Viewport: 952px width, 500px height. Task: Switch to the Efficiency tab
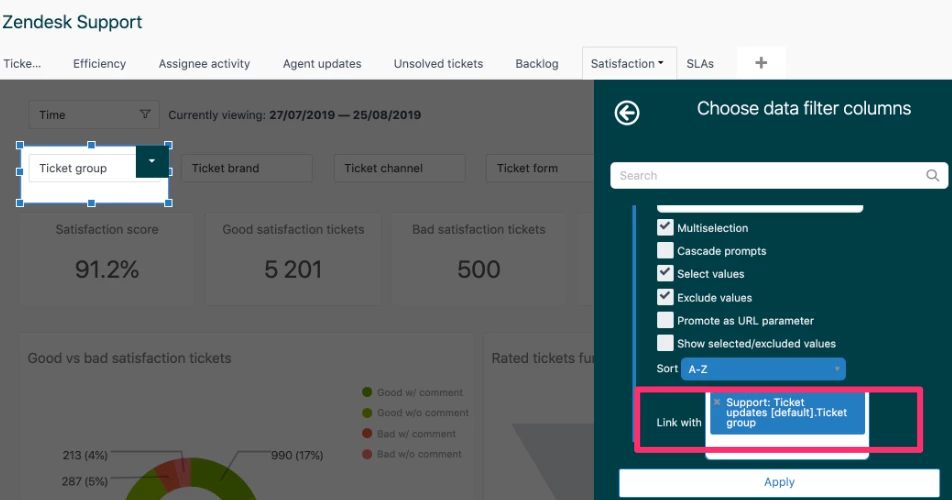pos(100,64)
